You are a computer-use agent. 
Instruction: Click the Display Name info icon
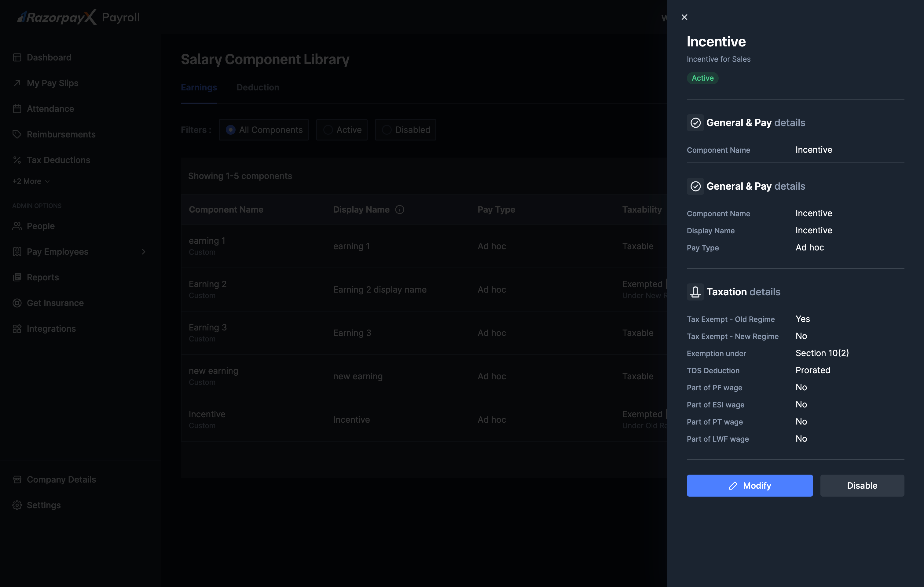point(399,210)
